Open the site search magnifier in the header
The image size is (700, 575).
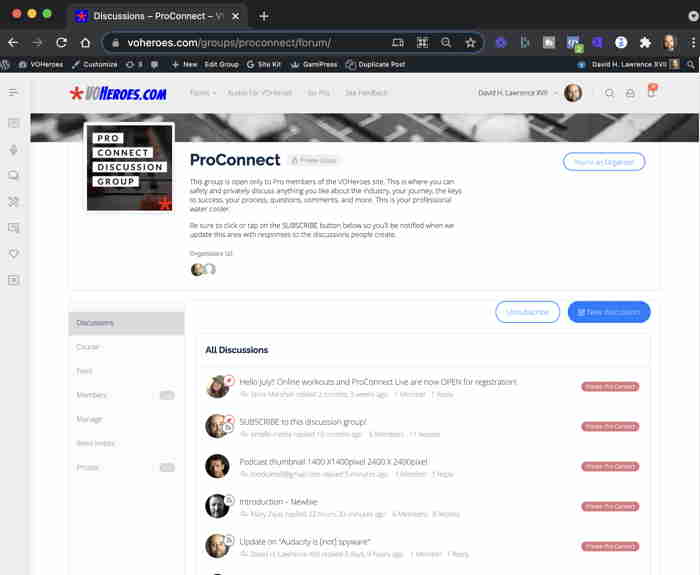[x=609, y=93]
